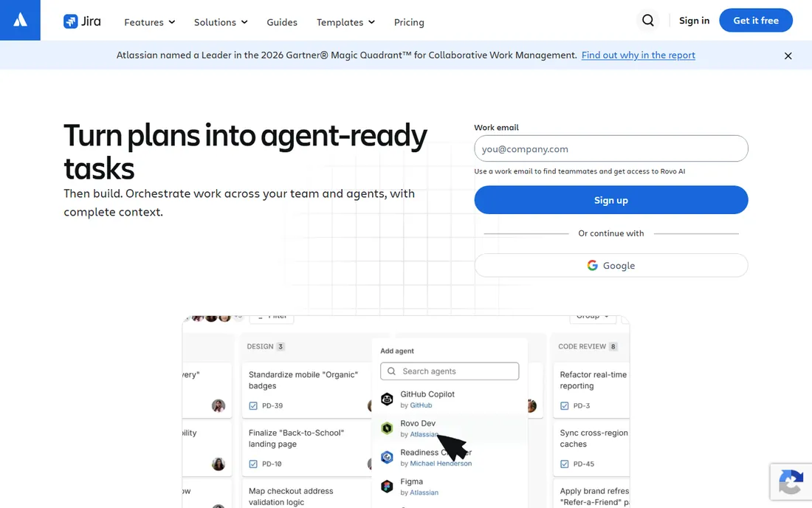The width and height of the screenshot is (812, 508).
Task: Toggle the PD-45 task checkbox icon
Action: coord(565,464)
